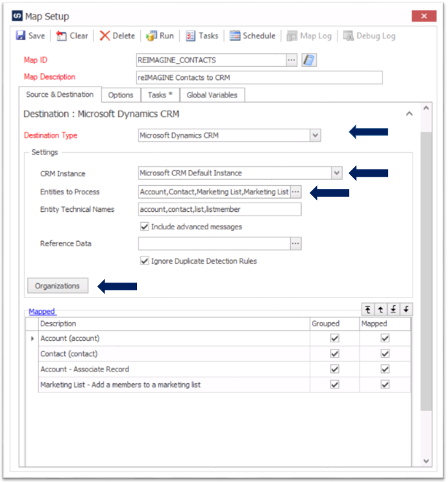Toggle Mapped checkbox for Account - Associate Record
This screenshot has height=482, width=448.
pos(385,369)
